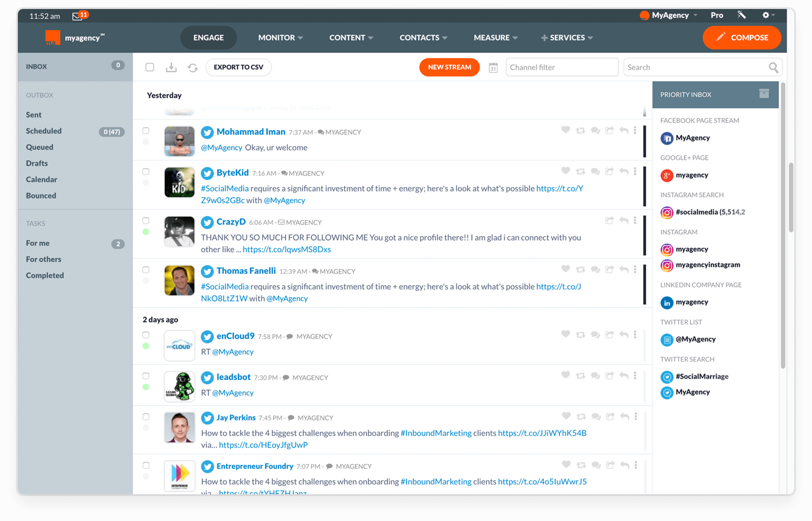812x521 pixels.
Task: Share enCloud9's tweet
Action: point(609,335)
